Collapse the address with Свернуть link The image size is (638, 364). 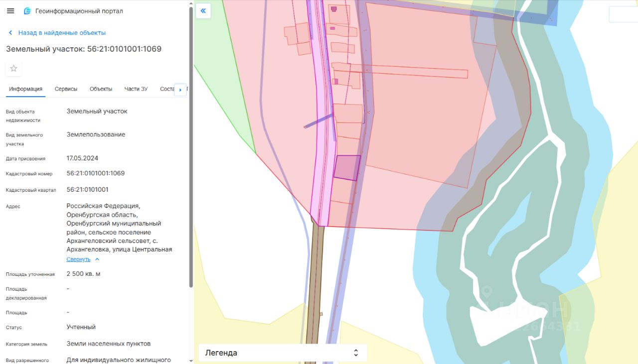click(x=79, y=259)
